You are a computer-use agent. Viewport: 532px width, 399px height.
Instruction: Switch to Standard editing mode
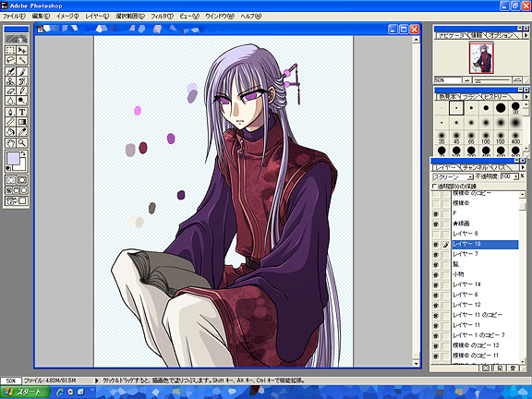pyautogui.click(x=10, y=180)
